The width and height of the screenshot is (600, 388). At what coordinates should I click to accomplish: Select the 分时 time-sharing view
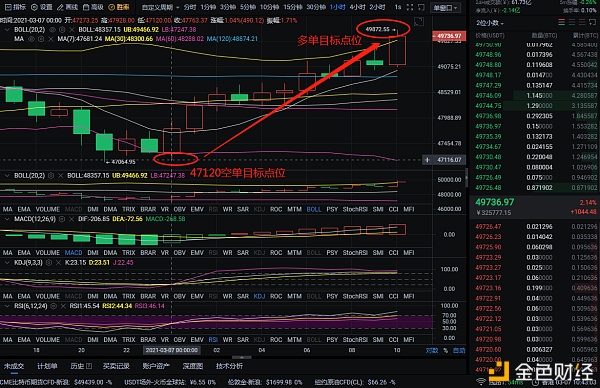pyautogui.click(x=189, y=7)
